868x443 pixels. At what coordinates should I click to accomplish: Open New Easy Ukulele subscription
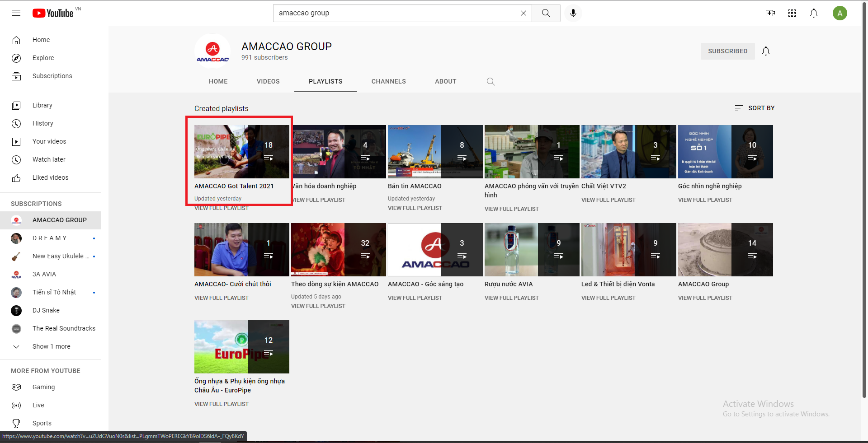(51, 256)
